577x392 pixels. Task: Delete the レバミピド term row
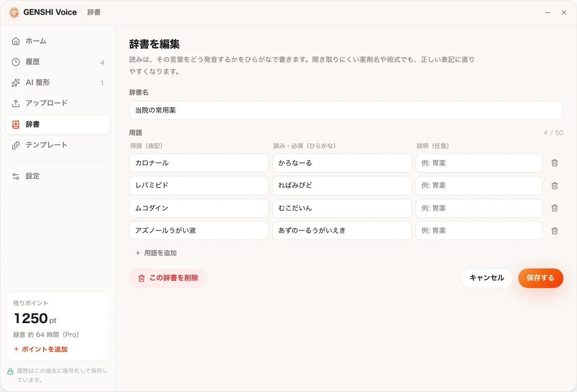pyautogui.click(x=555, y=185)
